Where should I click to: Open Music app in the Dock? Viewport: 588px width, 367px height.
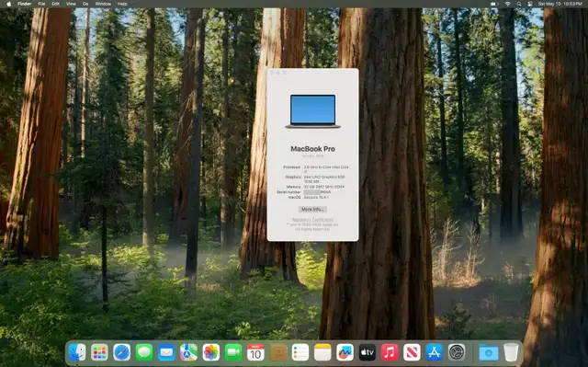[390, 352]
